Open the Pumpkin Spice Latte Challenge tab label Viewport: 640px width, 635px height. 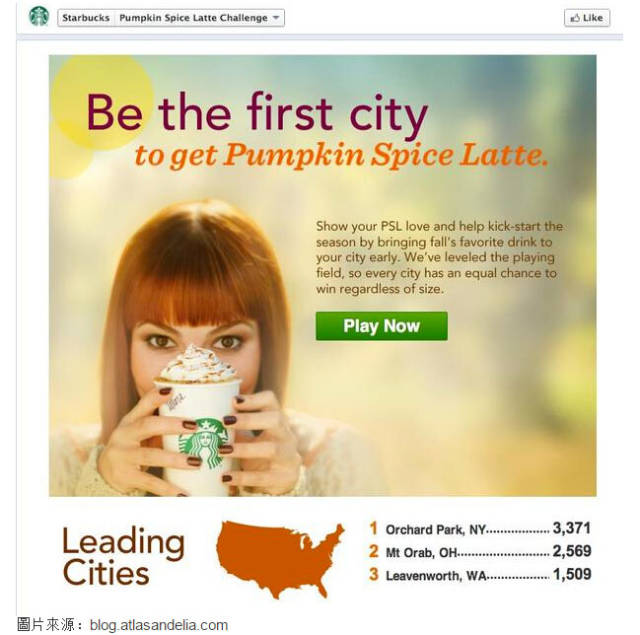[193, 18]
